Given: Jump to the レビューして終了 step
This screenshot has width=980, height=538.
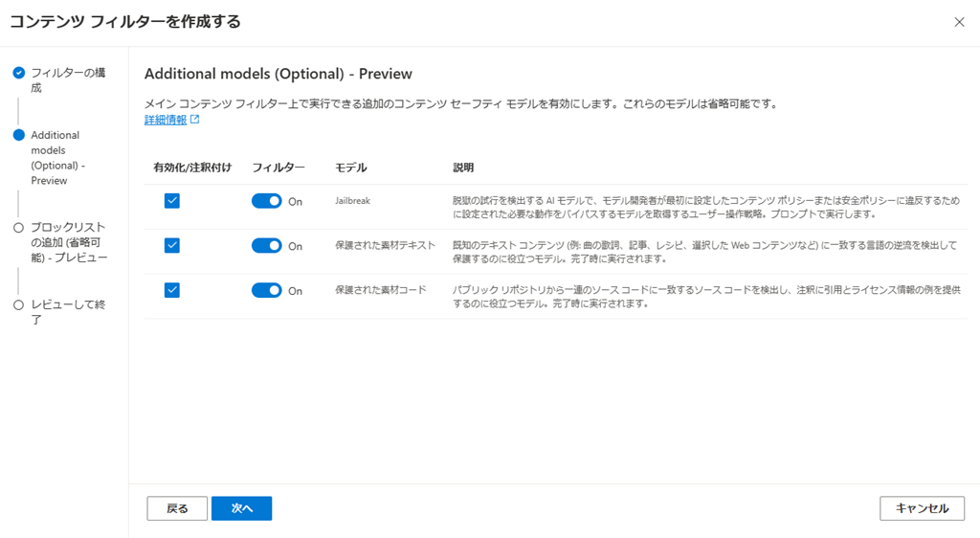Looking at the screenshot, I should pyautogui.click(x=68, y=312).
